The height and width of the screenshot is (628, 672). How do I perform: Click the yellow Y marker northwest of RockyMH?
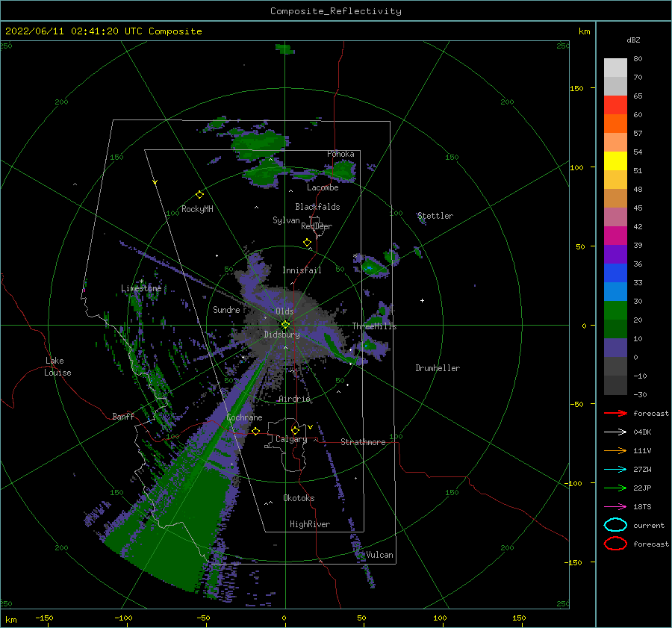click(x=155, y=182)
